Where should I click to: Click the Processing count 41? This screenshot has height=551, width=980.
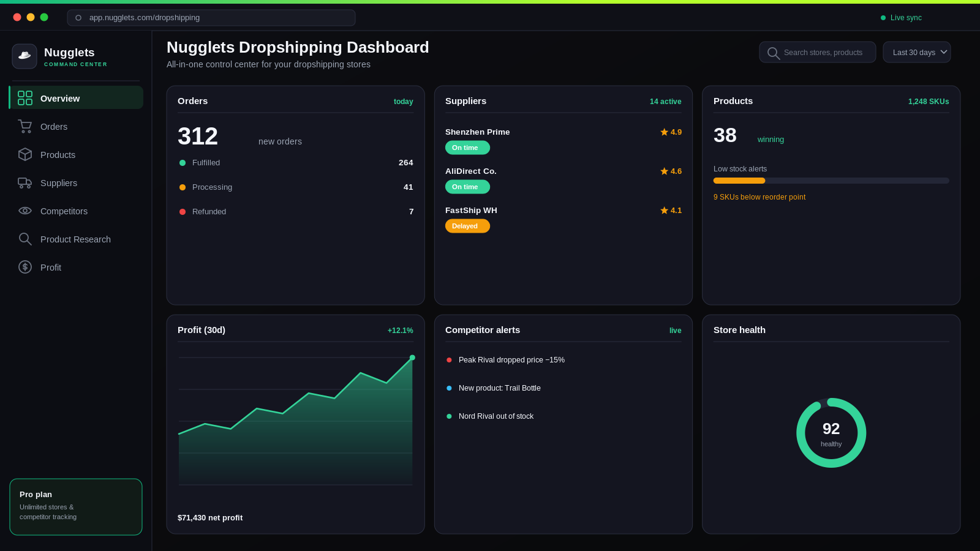[x=409, y=187]
